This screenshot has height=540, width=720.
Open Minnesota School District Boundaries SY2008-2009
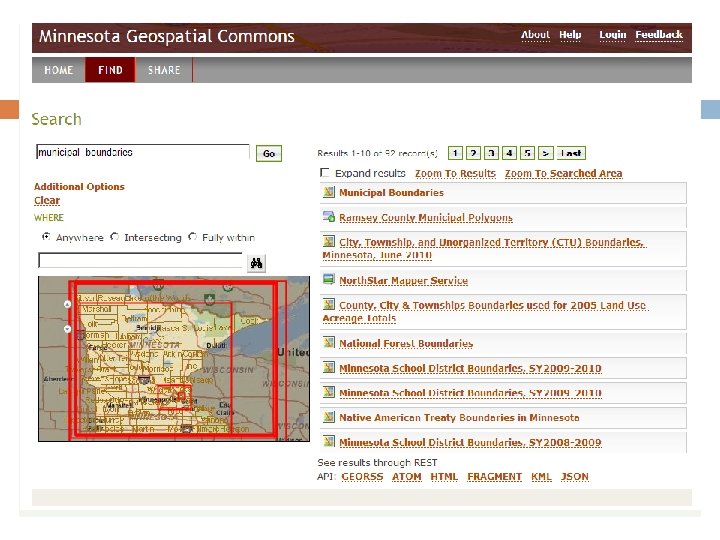(x=470, y=443)
